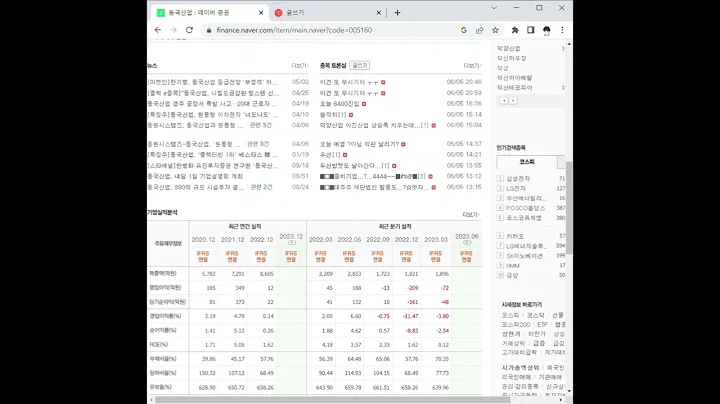Image resolution: width=720 pixels, height=404 pixels.
Task: Open the news article dated 04/19
Action: coord(211,104)
